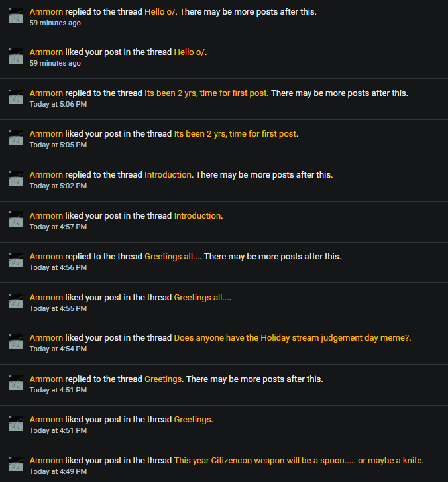Click the avatar beside the replied Greetings notification
This screenshot has width=448, height=482.
pyautogui.click(x=16, y=383)
